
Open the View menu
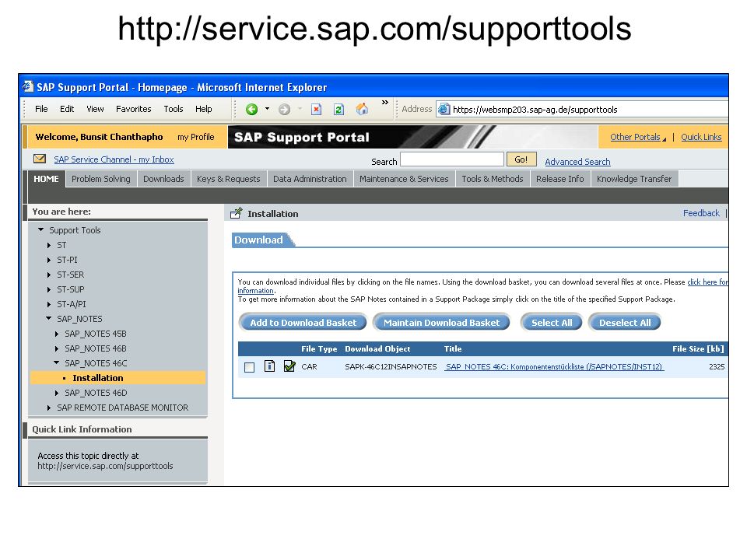[95, 109]
